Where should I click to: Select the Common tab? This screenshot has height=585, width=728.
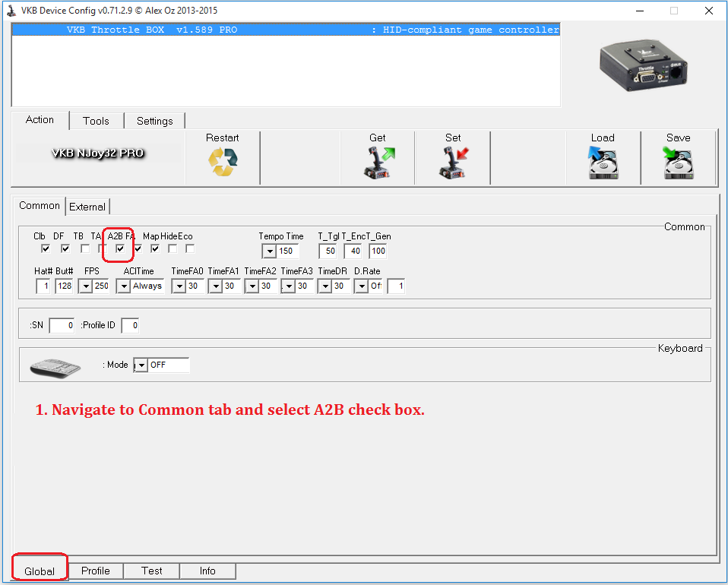(x=40, y=206)
